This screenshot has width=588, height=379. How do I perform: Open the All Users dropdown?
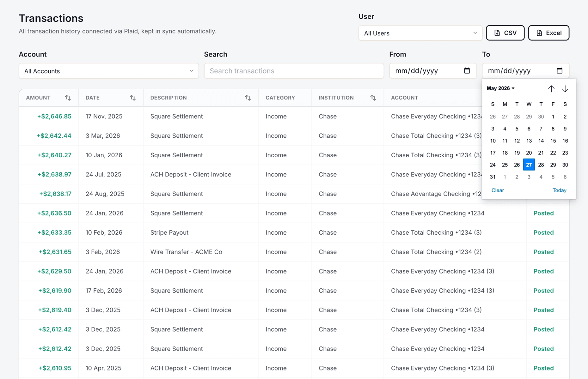[x=420, y=33]
